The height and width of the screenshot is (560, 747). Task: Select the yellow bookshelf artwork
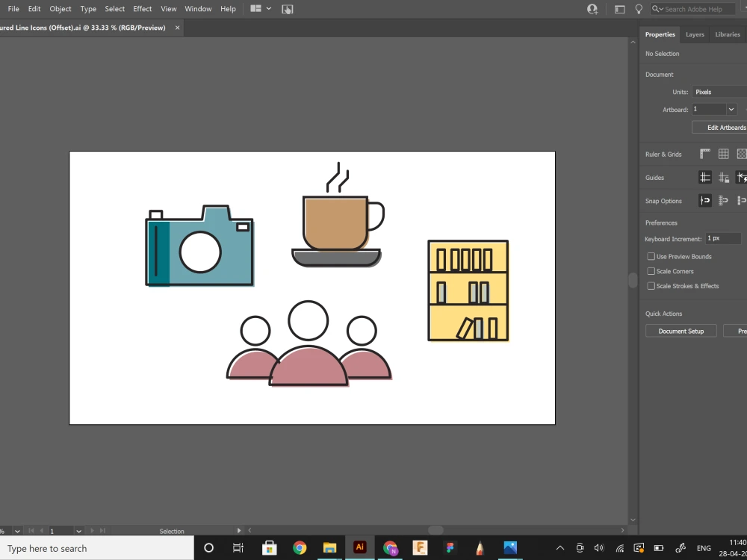pyautogui.click(x=468, y=290)
